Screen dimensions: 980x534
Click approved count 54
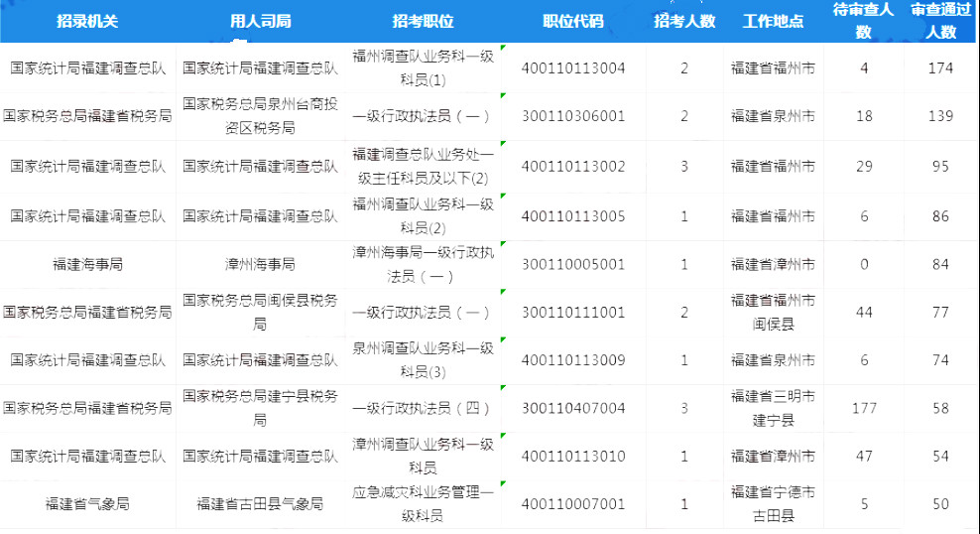(x=940, y=457)
